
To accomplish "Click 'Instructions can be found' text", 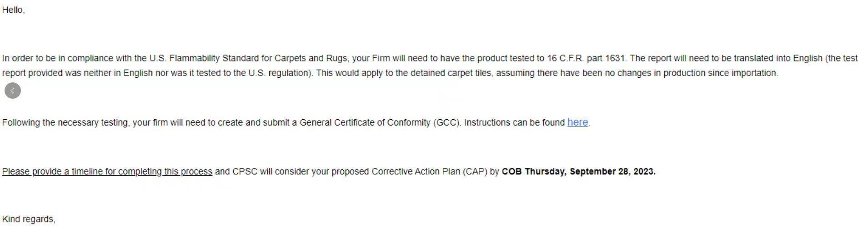I will pyautogui.click(x=514, y=122).
